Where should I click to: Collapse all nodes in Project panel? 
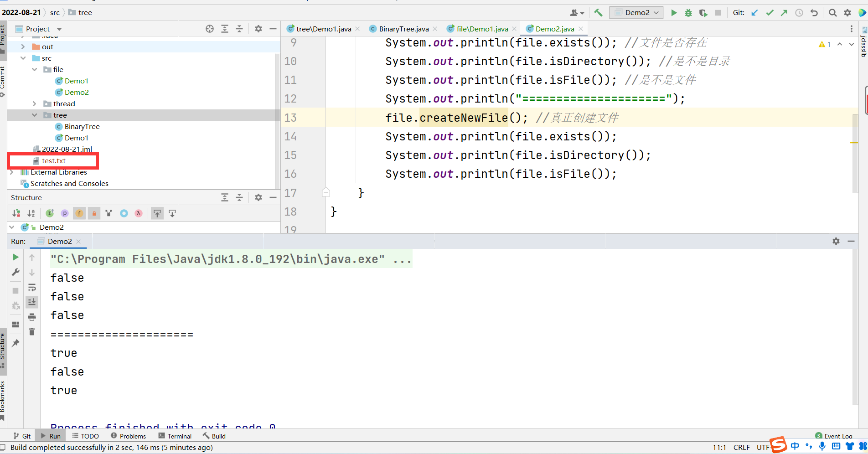click(239, 29)
